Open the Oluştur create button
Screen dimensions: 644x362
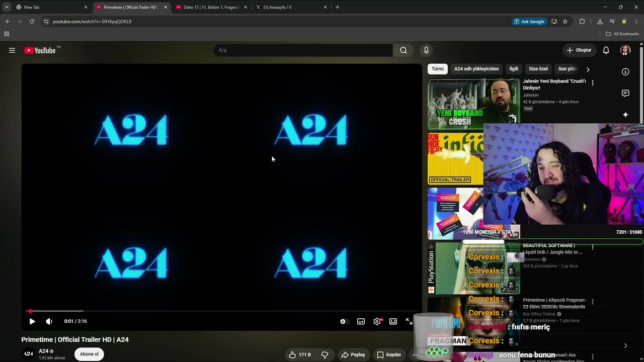(579, 50)
